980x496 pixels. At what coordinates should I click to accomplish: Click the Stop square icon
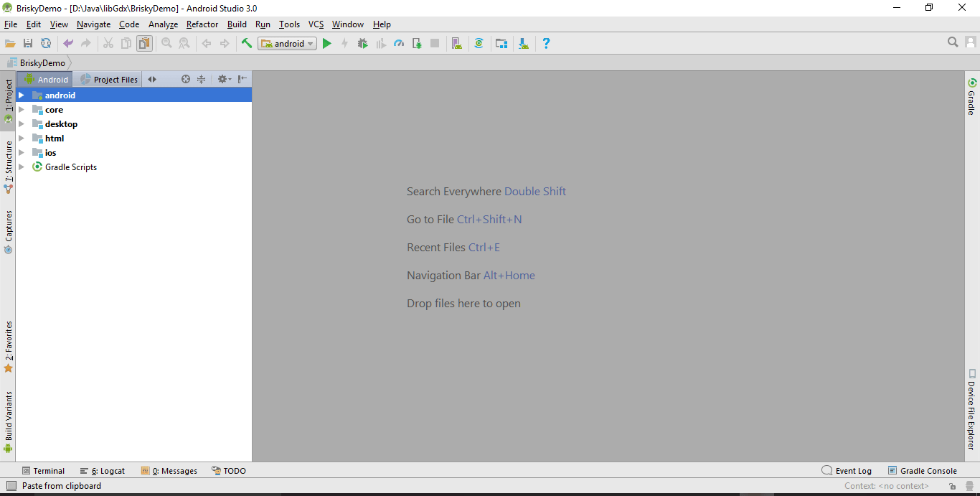point(435,44)
